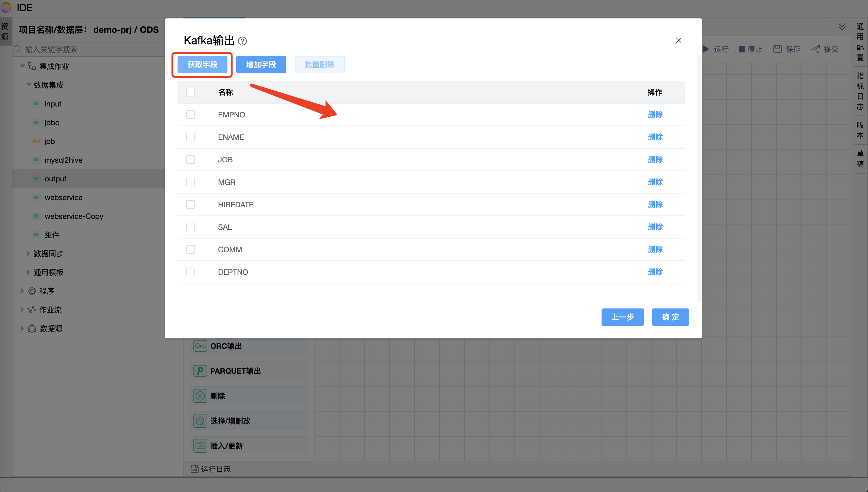The width and height of the screenshot is (868, 492).
Task: Check the EMPNO row checkbox
Action: [191, 115]
